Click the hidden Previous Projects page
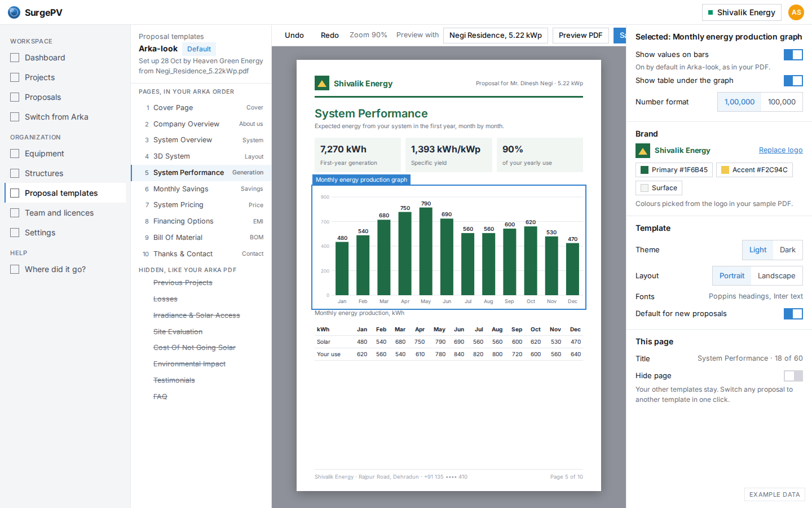This screenshot has height=508, width=812. (x=183, y=283)
